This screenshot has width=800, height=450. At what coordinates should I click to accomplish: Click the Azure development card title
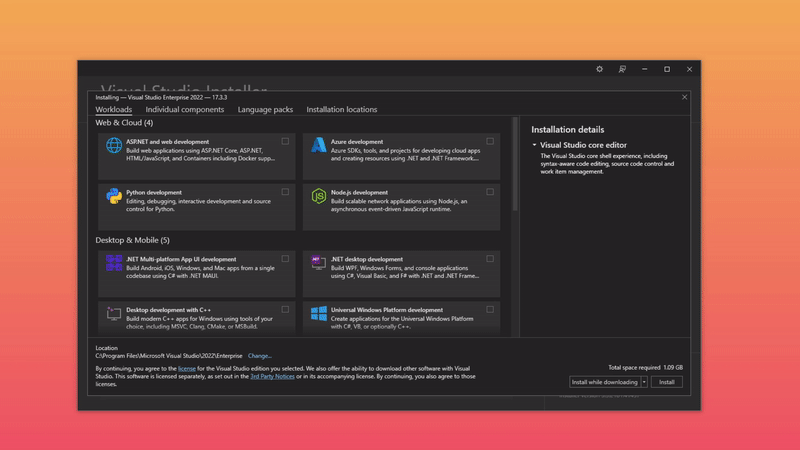point(357,142)
